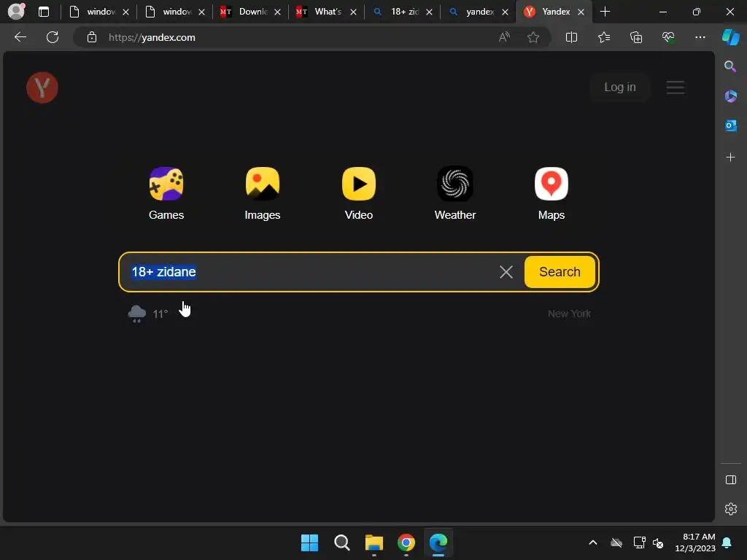The height and width of the screenshot is (560, 747).
Task: Activate Read aloud in address bar
Action: [504, 37]
